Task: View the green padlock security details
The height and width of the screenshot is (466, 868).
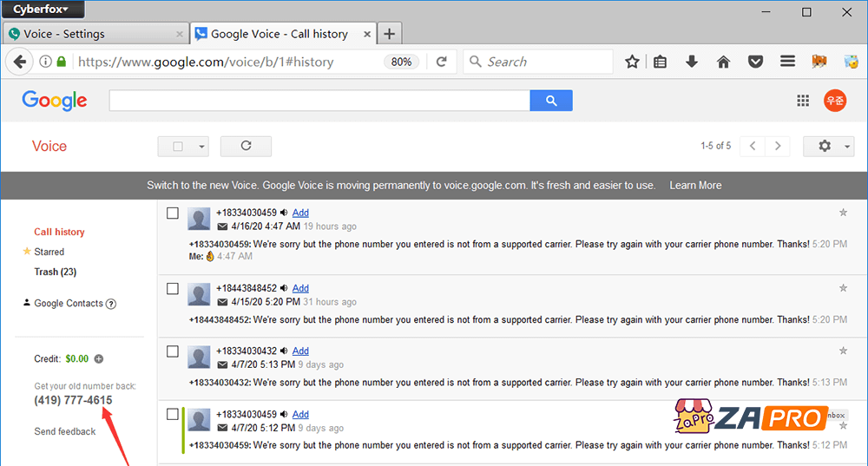Action: point(62,62)
